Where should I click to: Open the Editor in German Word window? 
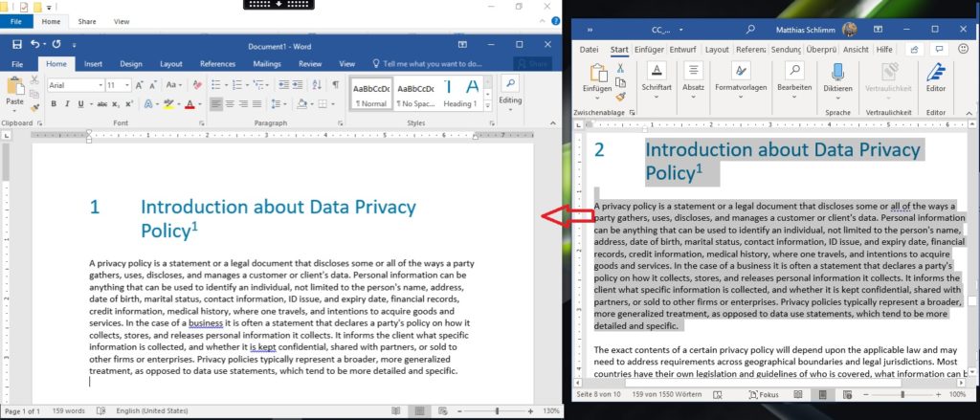point(936,78)
